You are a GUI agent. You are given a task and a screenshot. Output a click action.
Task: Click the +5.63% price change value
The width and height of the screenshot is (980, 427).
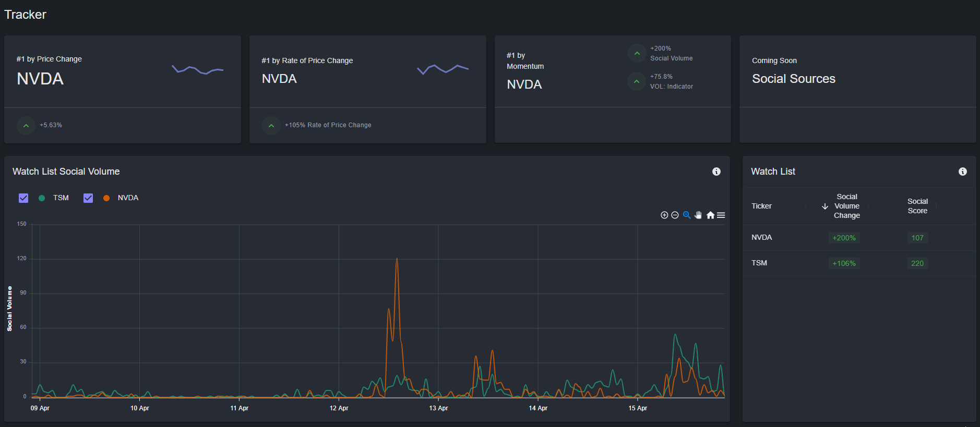[x=51, y=125]
